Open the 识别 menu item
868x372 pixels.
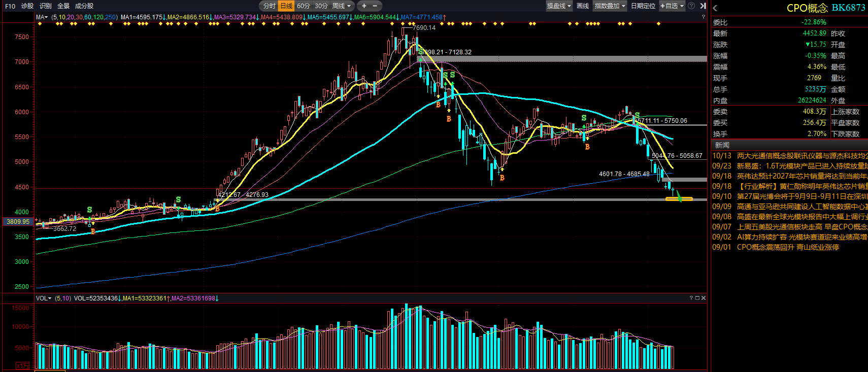[x=46, y=6]
